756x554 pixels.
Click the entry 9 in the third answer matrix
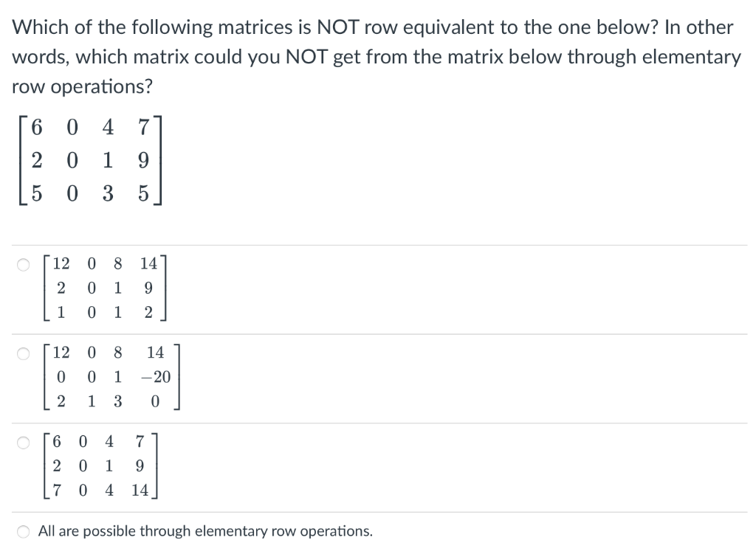pyautogui.click(x=138, y=465)
